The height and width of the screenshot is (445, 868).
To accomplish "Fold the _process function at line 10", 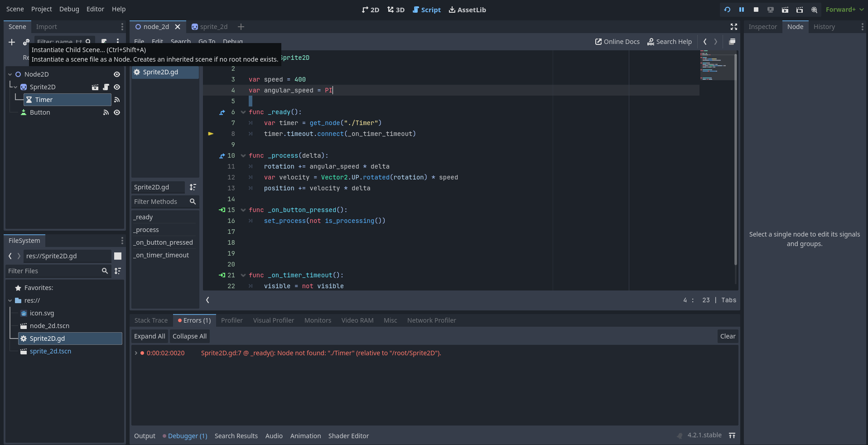I will 243,155.
